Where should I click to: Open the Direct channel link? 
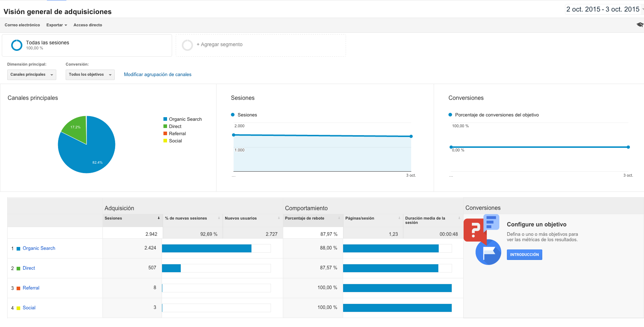click(29, 268)
